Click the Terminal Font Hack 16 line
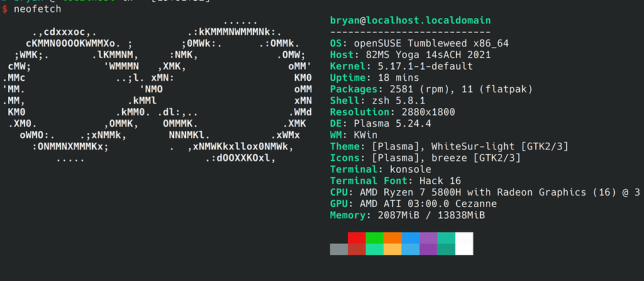Viewport: 644px width, 281px height. (x=396, y=181)
